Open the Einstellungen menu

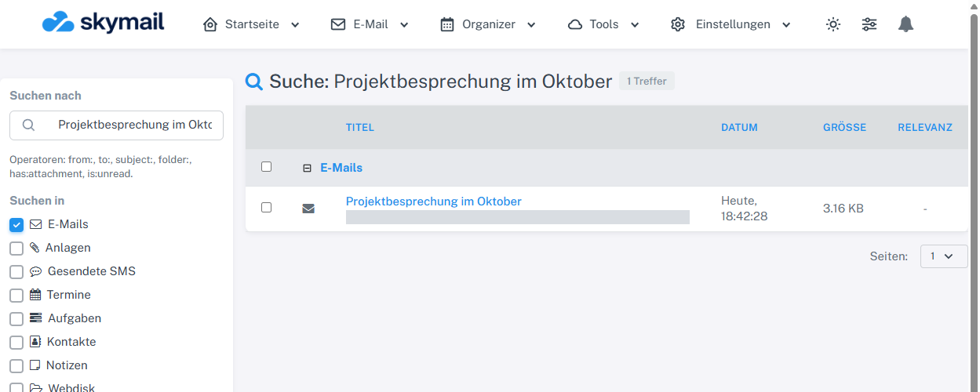click(731, 24)
